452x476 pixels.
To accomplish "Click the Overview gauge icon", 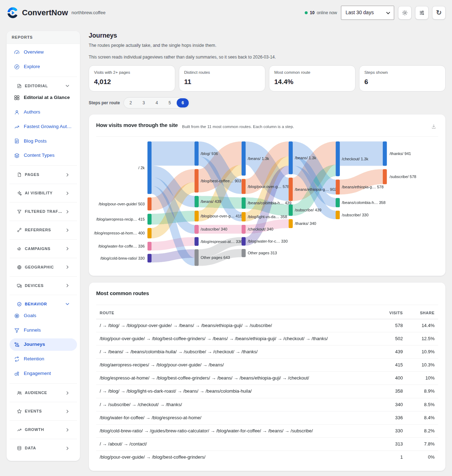I will pos(17,52).
